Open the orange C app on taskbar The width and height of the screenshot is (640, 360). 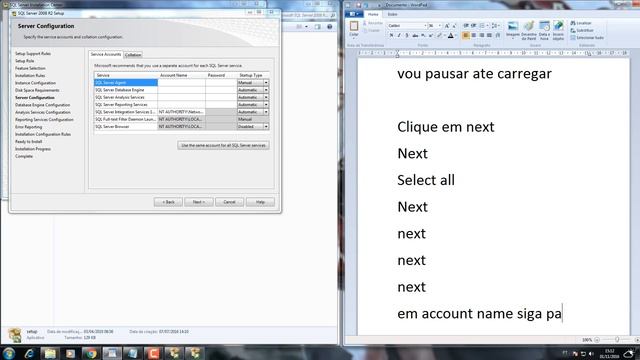tap(153, 353)
